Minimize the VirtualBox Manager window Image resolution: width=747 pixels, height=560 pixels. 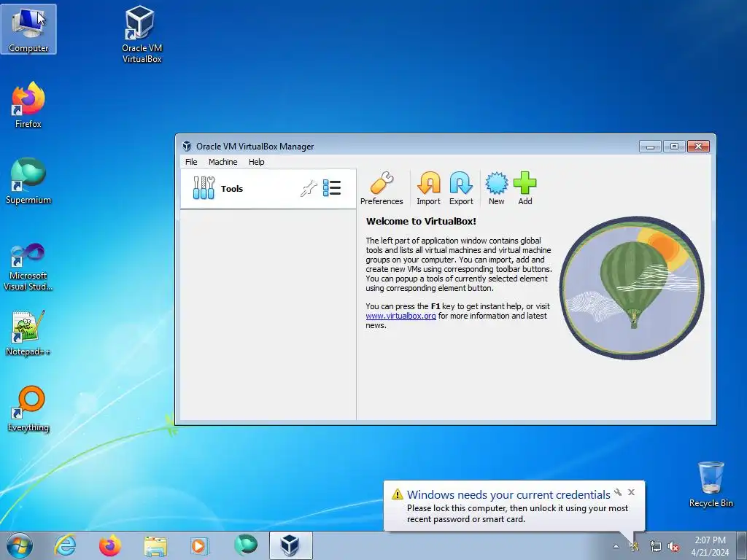pyautogui.click(x=650, y=146)
